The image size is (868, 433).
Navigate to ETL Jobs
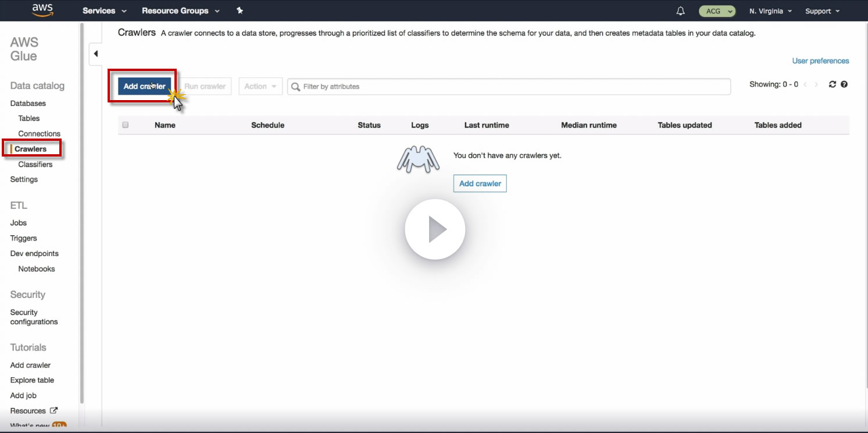19,223
